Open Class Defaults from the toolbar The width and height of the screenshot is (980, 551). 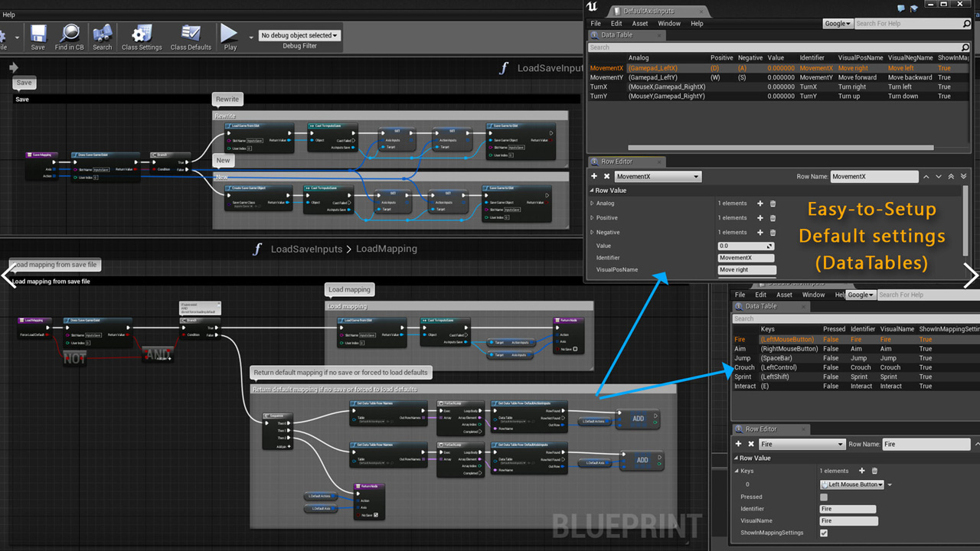[191, 34]
